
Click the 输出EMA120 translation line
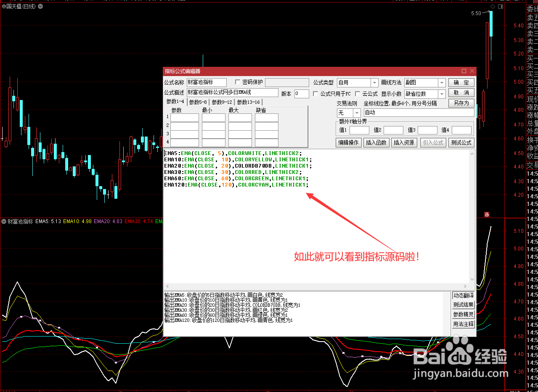[x=228, y=320]
